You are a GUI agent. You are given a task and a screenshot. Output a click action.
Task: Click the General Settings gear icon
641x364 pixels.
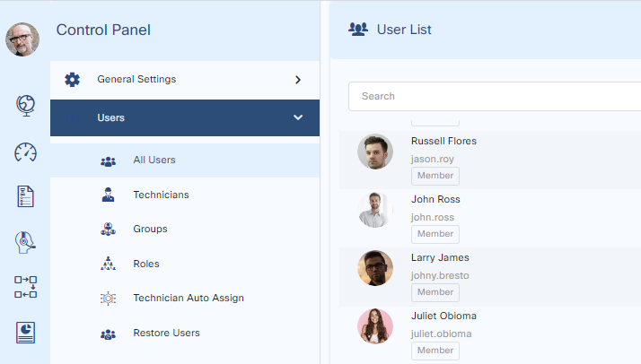pyautogui.click(x=73, y=80)
